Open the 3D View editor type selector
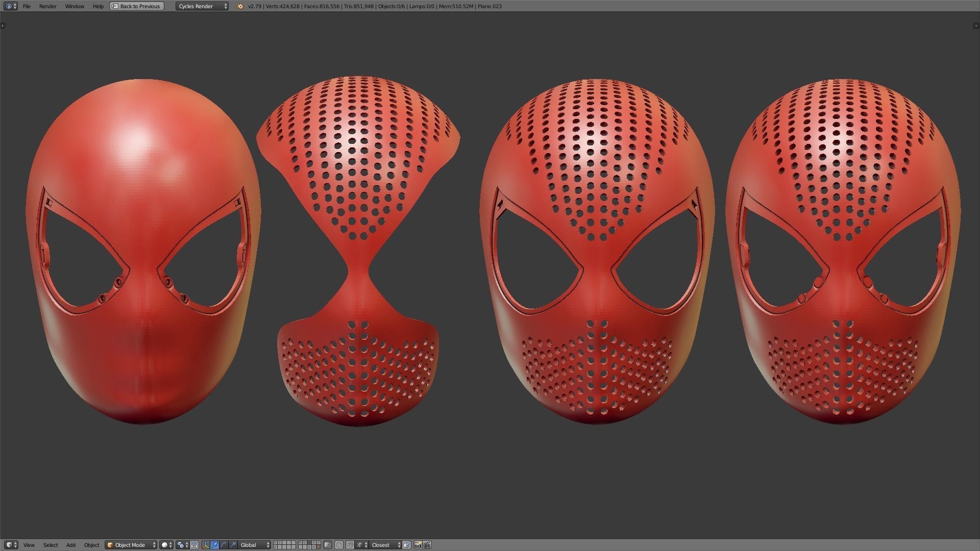980x551 pixels. [x=11, y=545]
